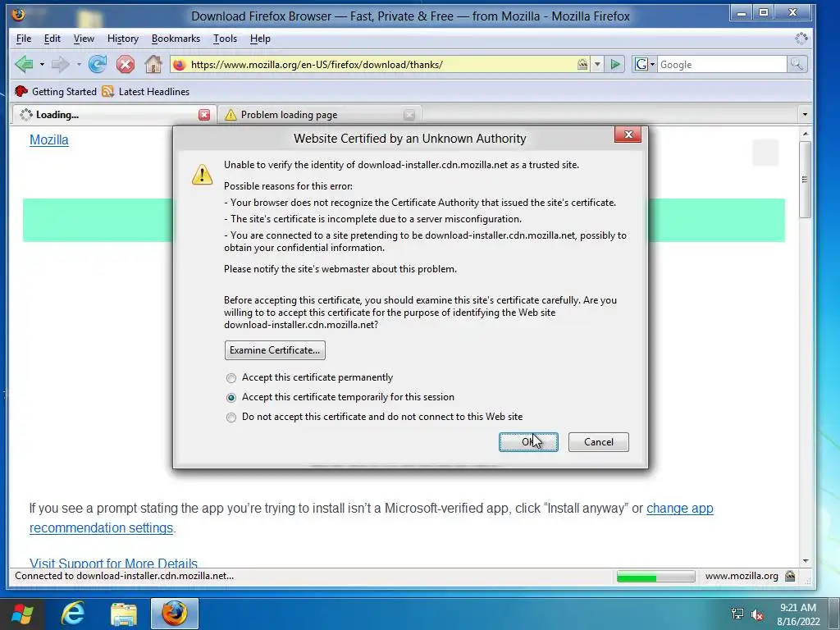This screenshot has width=840, height=630.
Task: Go to the Home page icon
Action: 153,64
